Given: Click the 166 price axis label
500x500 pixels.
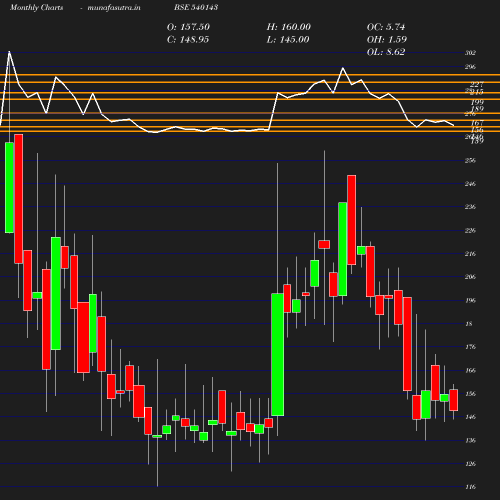Looking at the screenshot, I should point(470,370).
